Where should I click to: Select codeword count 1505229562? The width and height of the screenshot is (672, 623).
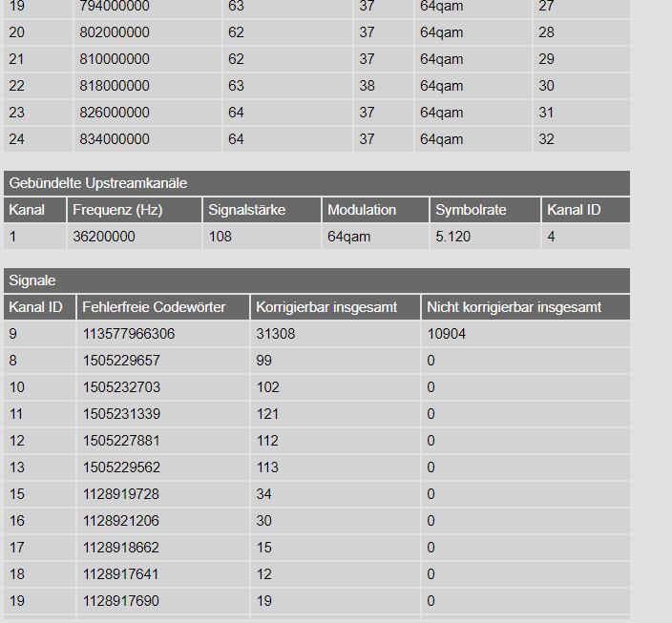coord(121,467)
